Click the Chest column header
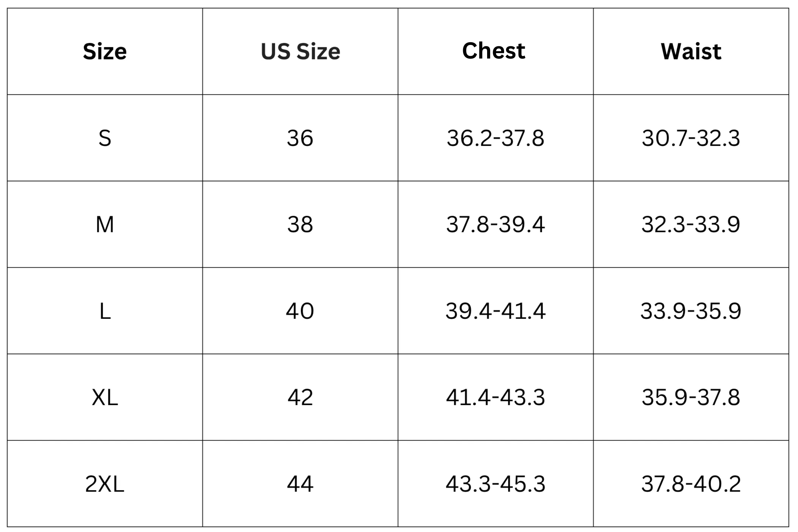The width and height of the screenshot is (798, 532). [x=494, y=51]
